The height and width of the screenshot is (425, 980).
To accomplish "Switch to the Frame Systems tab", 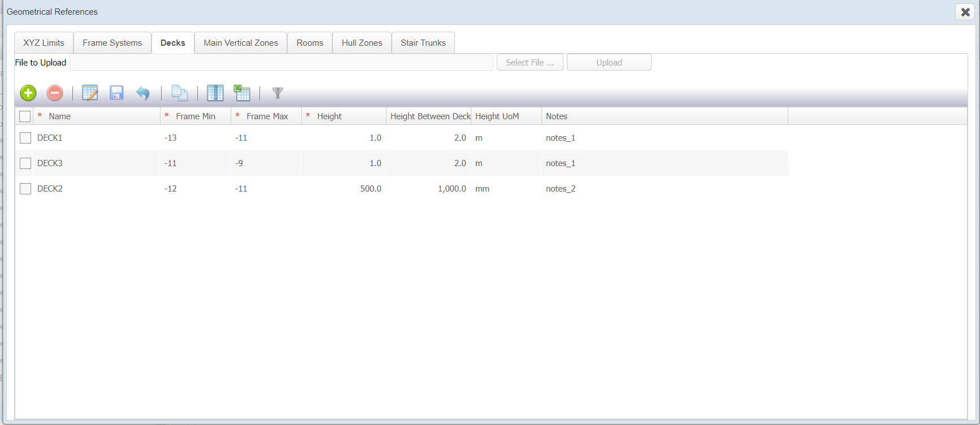I will pos(112,43).
